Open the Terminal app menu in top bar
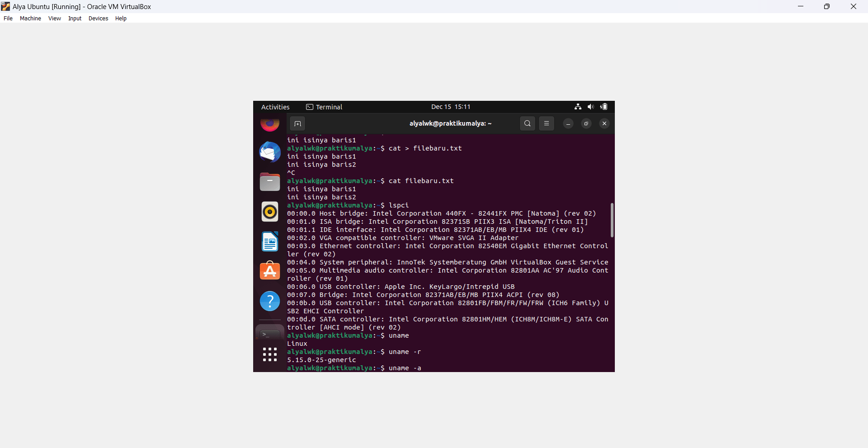868x448 pixels. (324, 107)
